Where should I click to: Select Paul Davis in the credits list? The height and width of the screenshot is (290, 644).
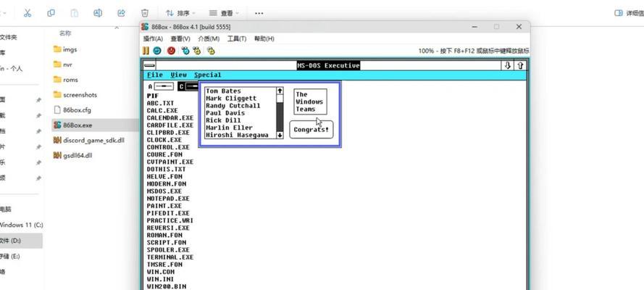click(225, 113)
